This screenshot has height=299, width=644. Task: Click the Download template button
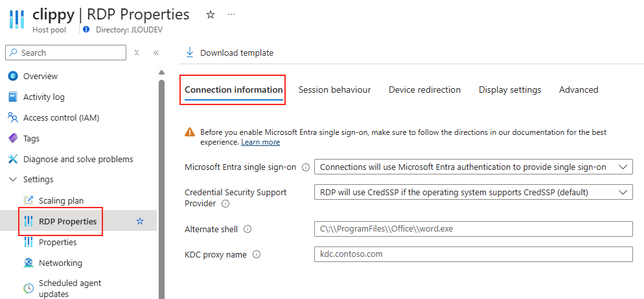[229, 53]
